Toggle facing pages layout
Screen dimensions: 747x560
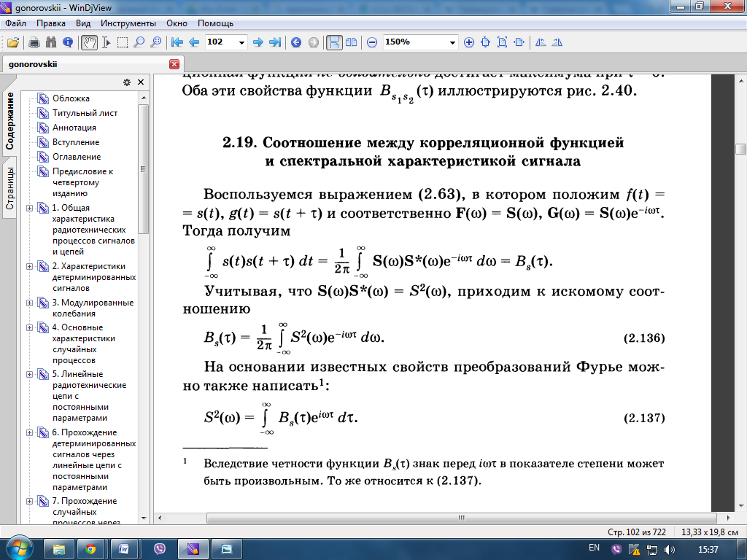click(x=351, y=42)
